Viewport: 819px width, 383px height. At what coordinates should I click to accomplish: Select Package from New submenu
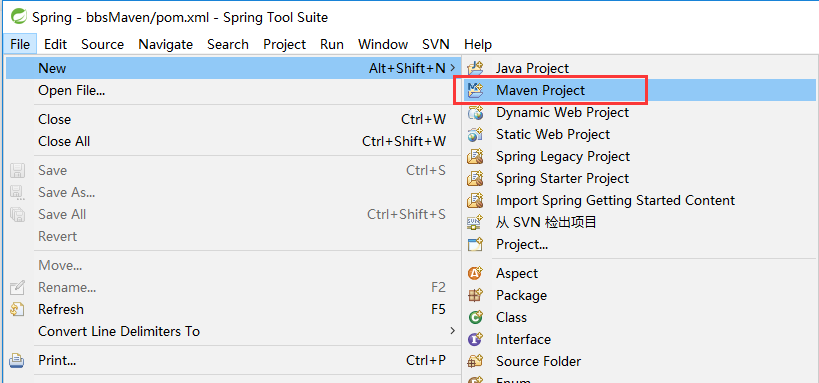click(640, 295)
